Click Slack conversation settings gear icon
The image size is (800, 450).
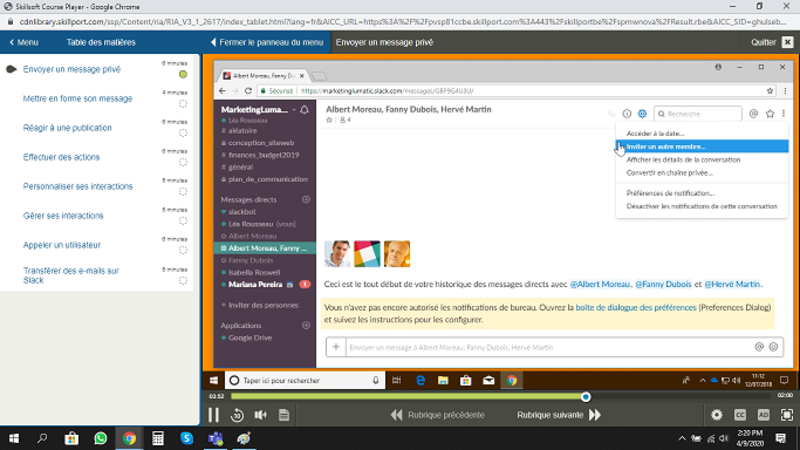(x=642, y=114)
